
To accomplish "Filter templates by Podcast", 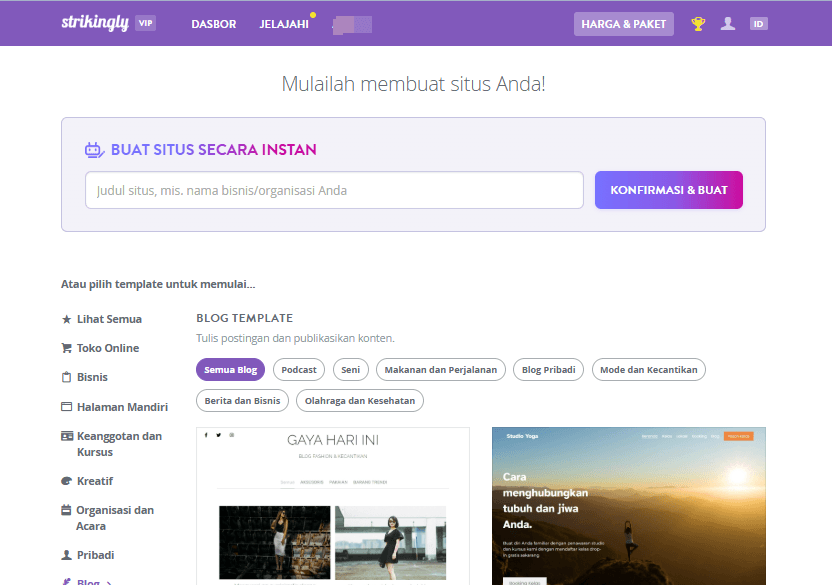I will (299, 369).
